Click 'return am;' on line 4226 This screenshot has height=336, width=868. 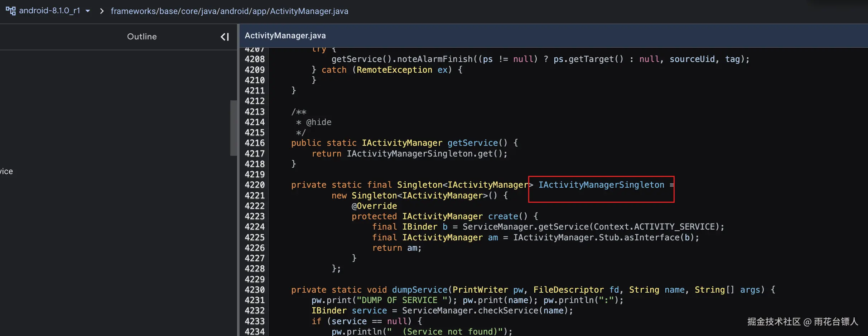[397, 248]
